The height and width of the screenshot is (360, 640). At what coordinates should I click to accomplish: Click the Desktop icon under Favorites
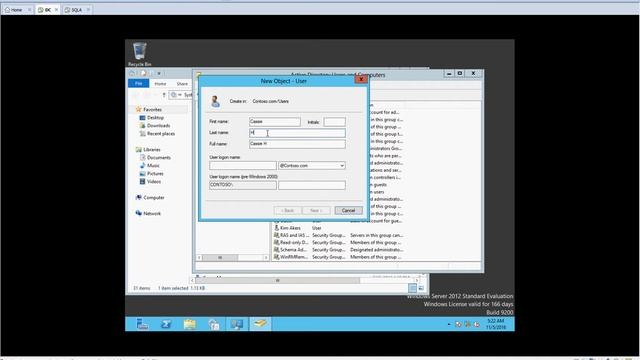click(142, 118)
